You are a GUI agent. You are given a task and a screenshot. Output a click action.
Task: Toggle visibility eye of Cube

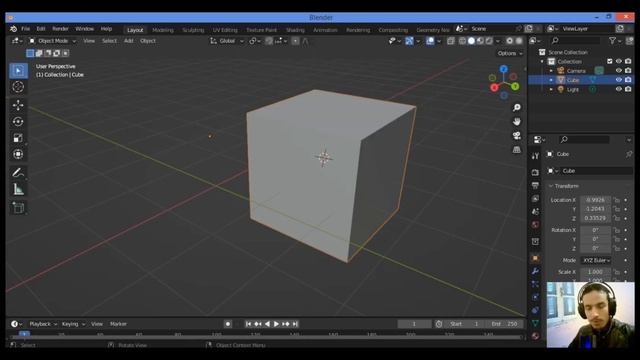[619, 80]
